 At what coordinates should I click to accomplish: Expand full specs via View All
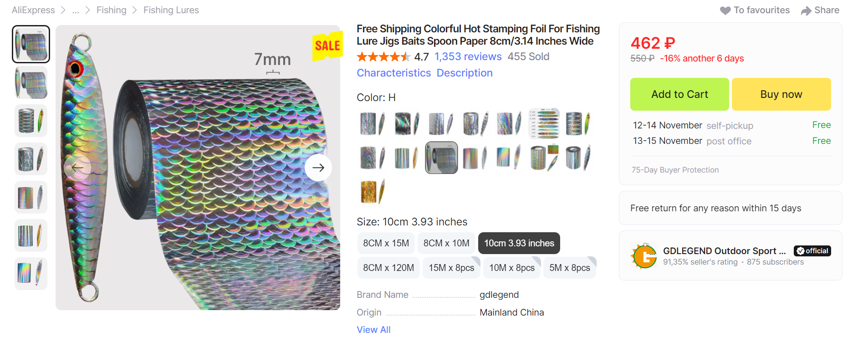(x=373, y=330)
